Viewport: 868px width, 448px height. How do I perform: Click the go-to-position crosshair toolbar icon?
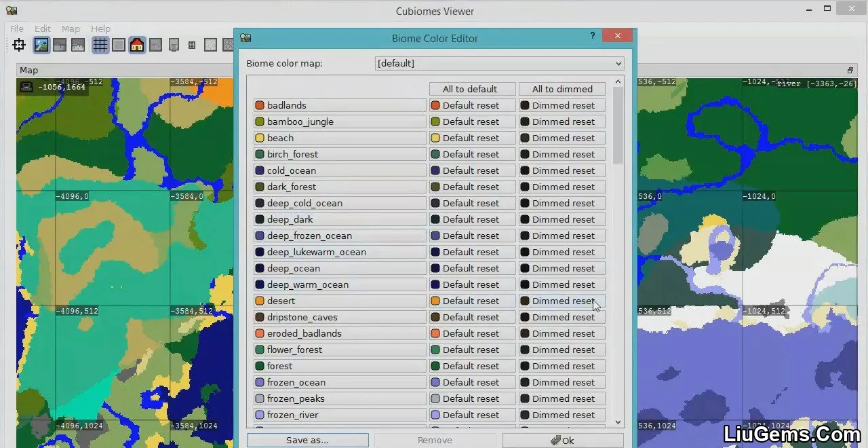(19, 45)
